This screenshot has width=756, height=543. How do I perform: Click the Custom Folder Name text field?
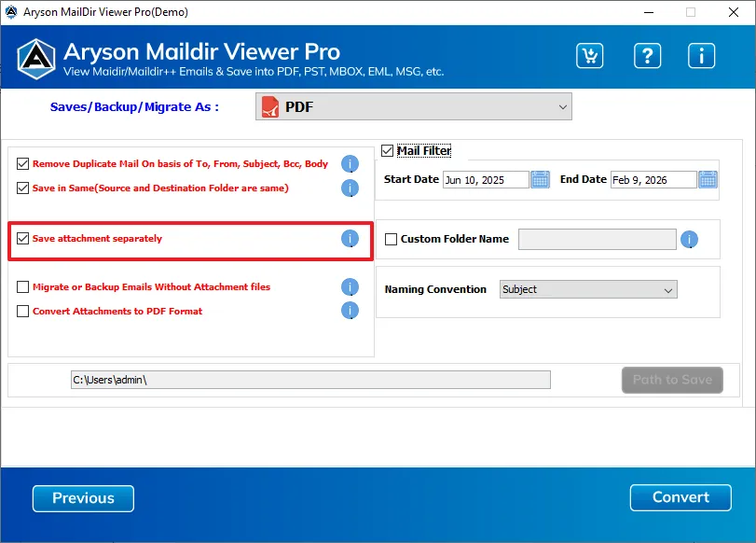click(x=597, y=240)
